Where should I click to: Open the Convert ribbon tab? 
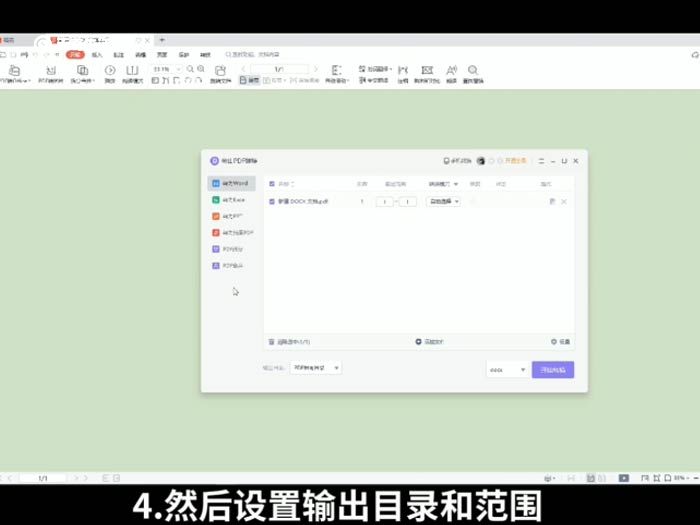tap(205, 55)
